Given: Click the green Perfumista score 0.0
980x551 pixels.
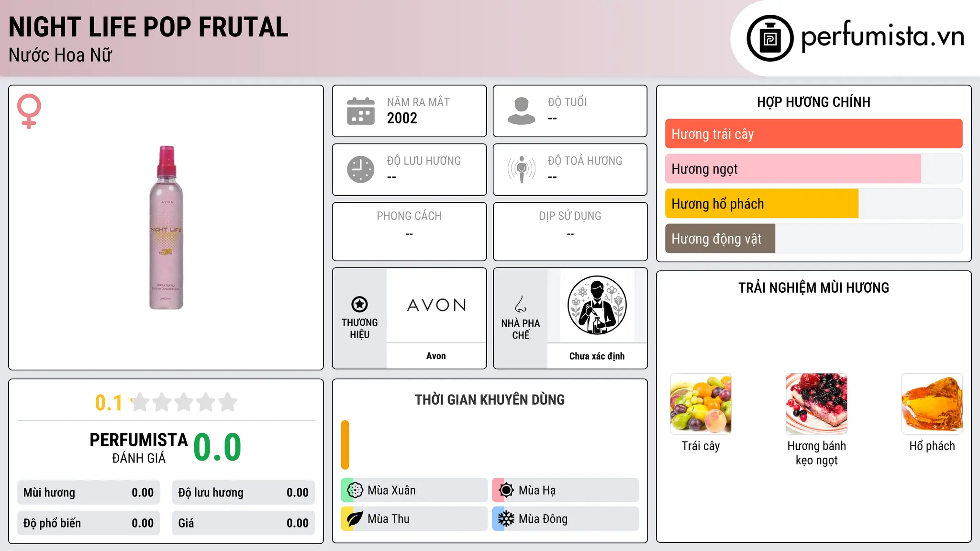Looking at the screenshot, I should [217, 447].
